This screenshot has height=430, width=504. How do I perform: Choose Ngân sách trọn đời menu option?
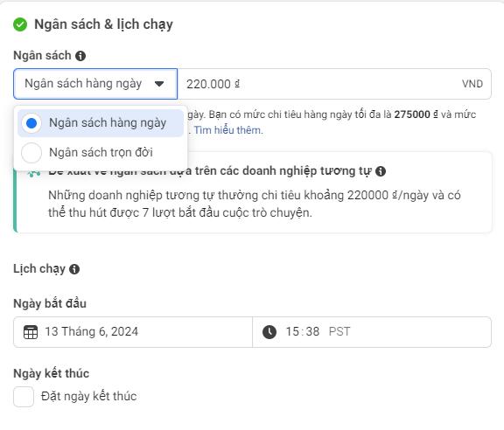point(101,153)
